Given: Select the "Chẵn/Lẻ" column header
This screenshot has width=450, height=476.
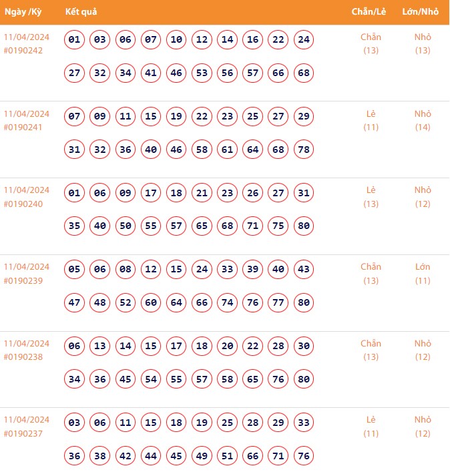Looking at the screenshot, I should coord(369,13).
